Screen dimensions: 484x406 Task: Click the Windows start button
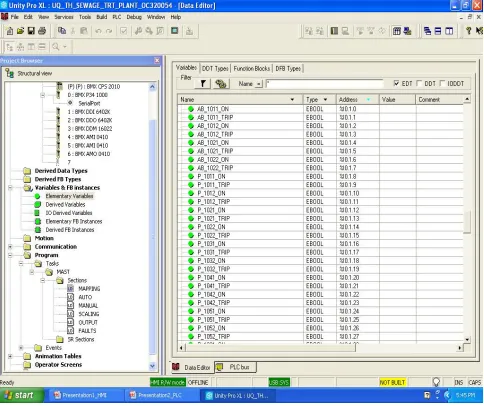22,396
